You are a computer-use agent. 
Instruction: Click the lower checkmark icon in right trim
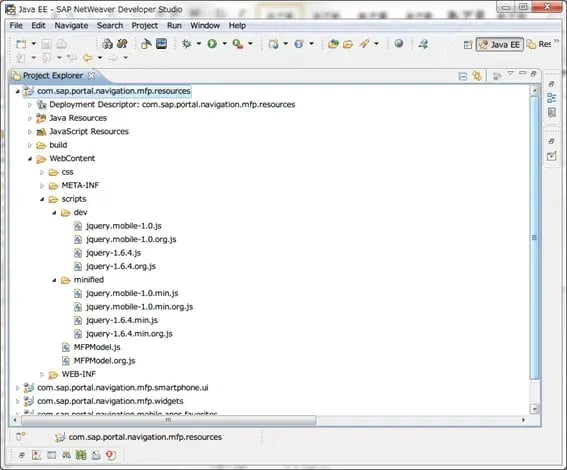(552, 156)
